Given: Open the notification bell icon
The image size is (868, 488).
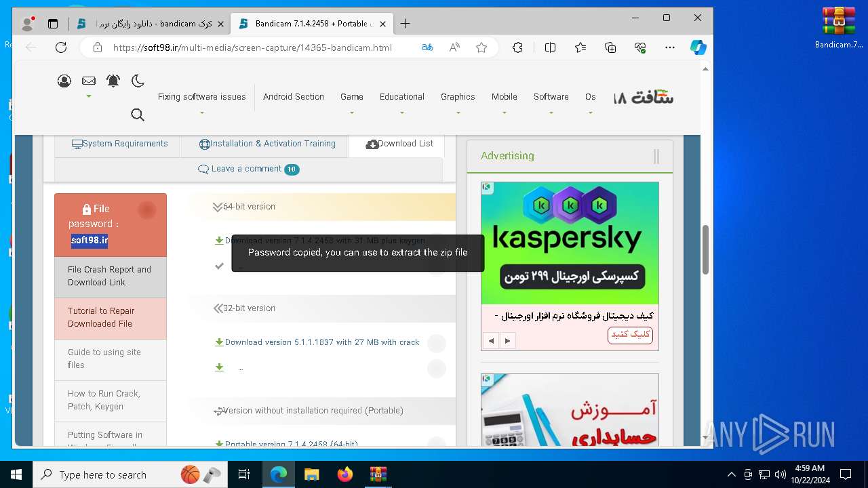Looking at the screenshot, I should (113, 81).
